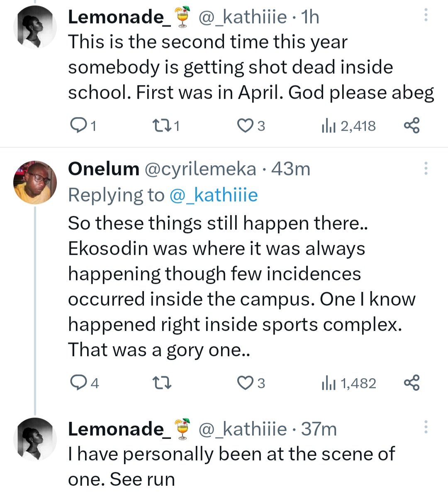Open the @_kathiiie mention link in reply

point(214,195)
